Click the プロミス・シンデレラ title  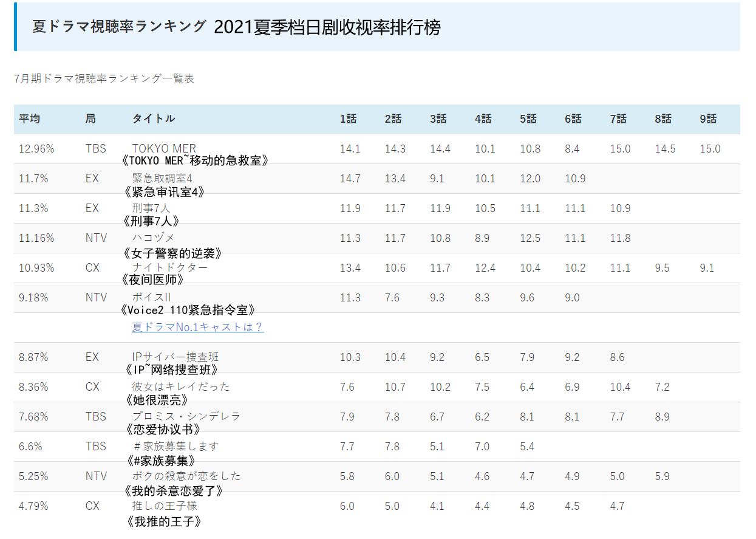[186, 417]
